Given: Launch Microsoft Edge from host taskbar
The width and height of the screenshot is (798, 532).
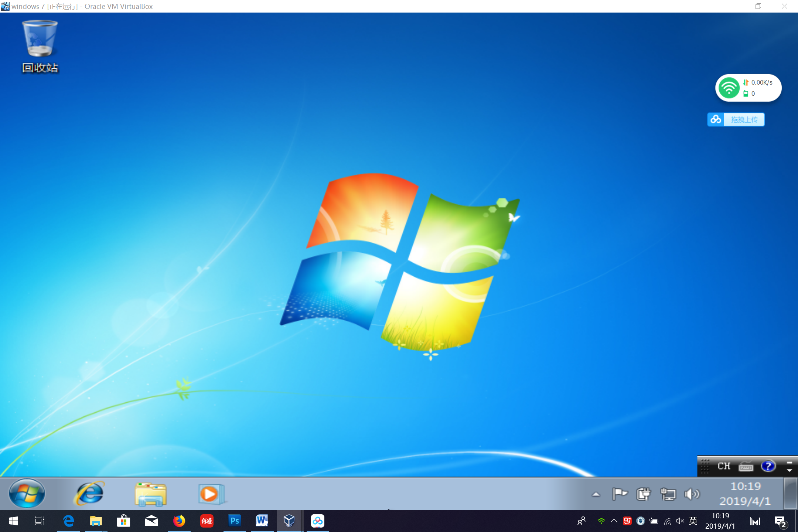Looking at the screenshot, I should (68, 521).
